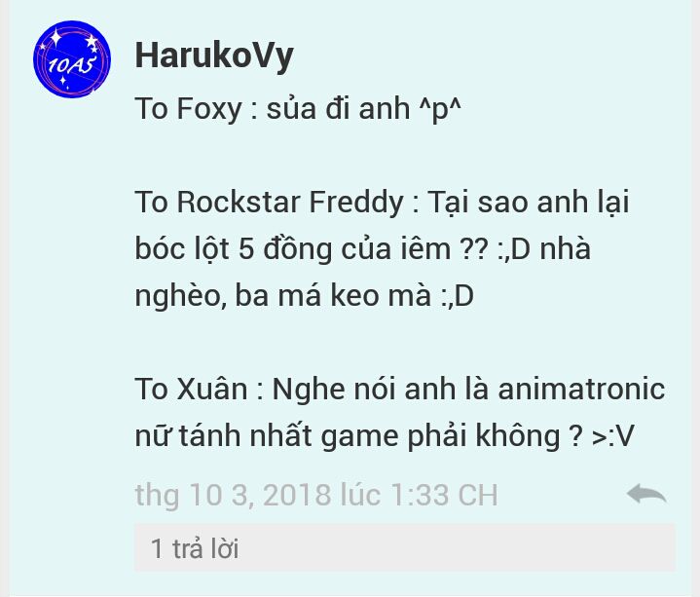
Task: Click the "To Foxy" comment line
Action: point(298,108)
